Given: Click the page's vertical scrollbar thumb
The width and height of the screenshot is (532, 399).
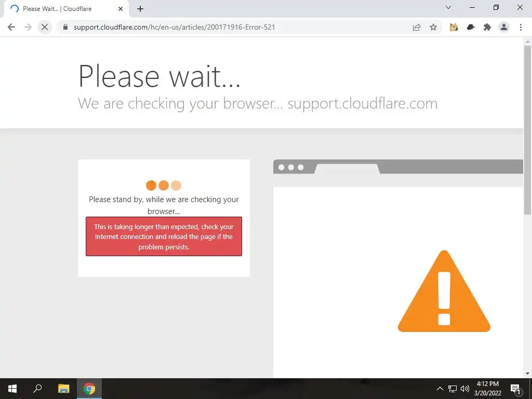Looking at the screenshot, I should (x=527, y=130).
